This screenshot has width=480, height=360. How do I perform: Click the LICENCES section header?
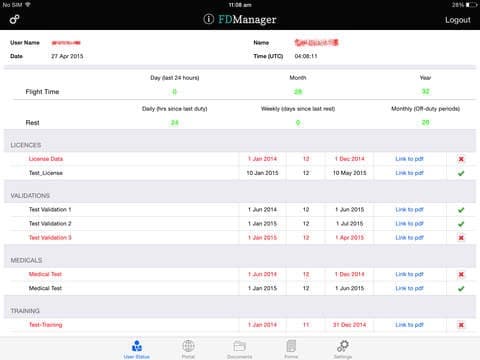(x=26, y=145)
